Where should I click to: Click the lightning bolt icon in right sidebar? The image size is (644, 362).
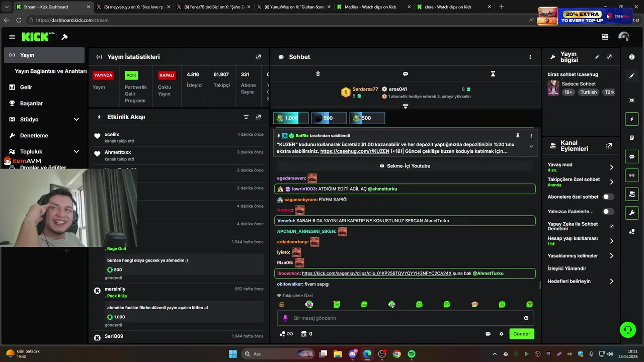point(632,119)
